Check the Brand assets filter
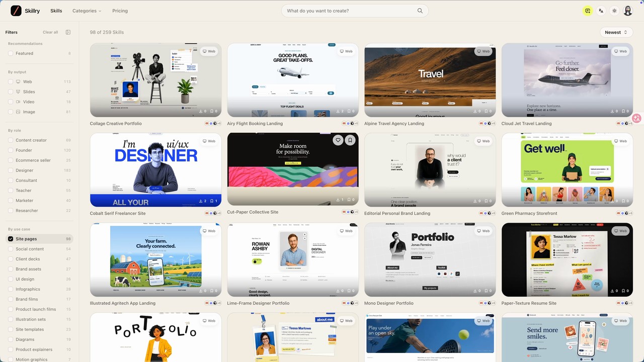Viewport: 644px width, 362px height. pyautogui.click(x=11, y=269)
